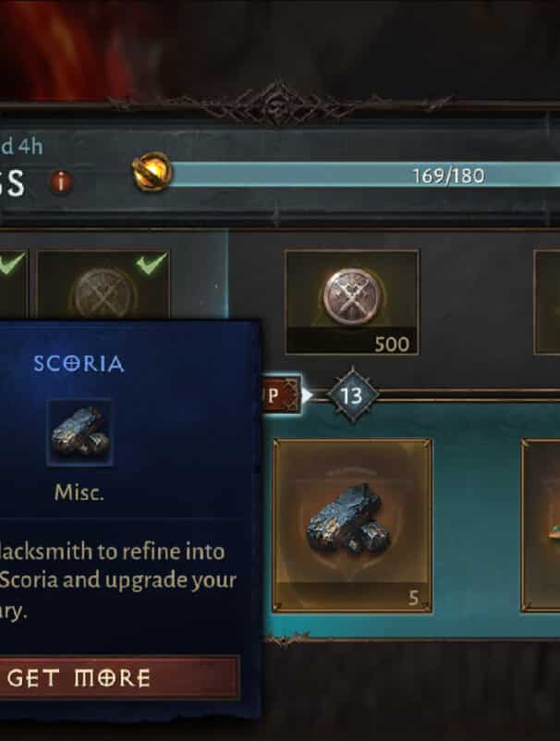Click the ornamental thorn crest at panel top

tap(279, 103)
